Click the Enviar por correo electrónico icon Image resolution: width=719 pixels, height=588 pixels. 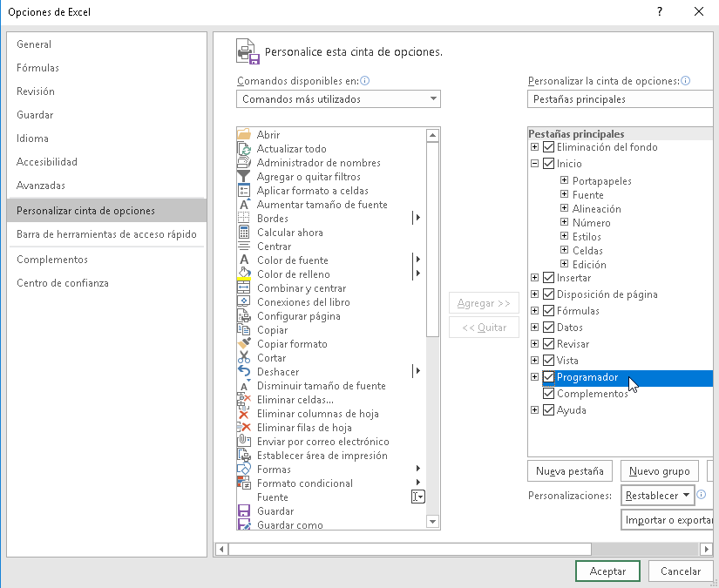coord(244,441)
